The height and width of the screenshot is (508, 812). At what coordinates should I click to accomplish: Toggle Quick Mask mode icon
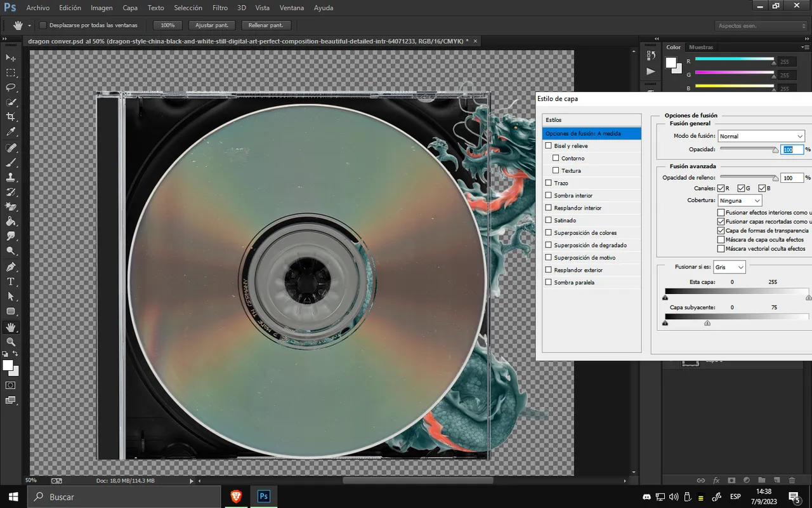11,385
